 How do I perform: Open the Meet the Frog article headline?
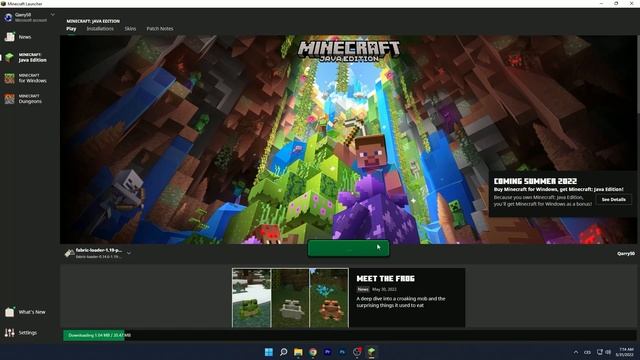(385, 279)
